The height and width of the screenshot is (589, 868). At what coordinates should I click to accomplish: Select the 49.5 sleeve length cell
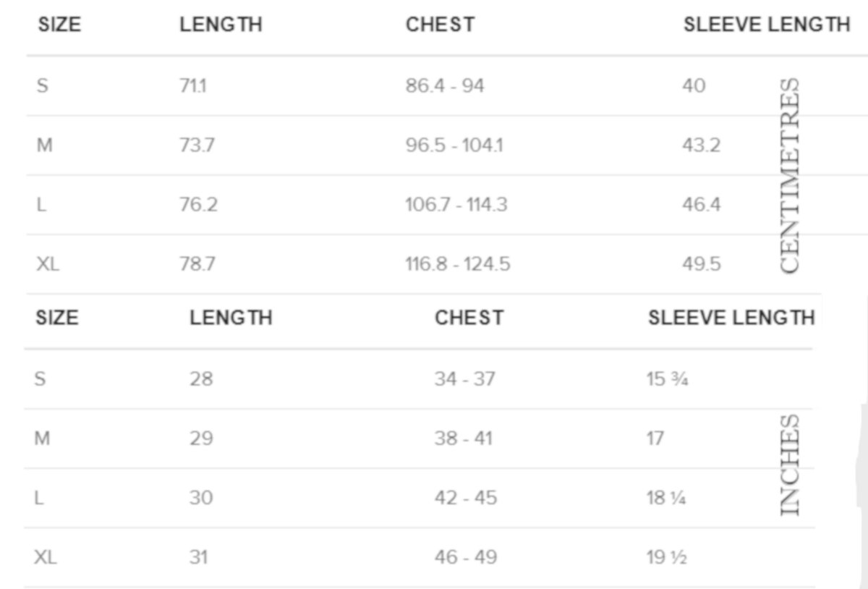(701, 264)
